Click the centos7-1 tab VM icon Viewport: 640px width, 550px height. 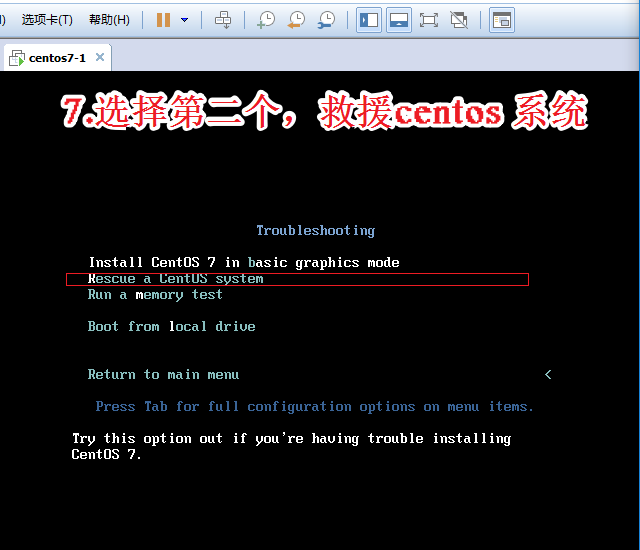[x=17, y=58]
